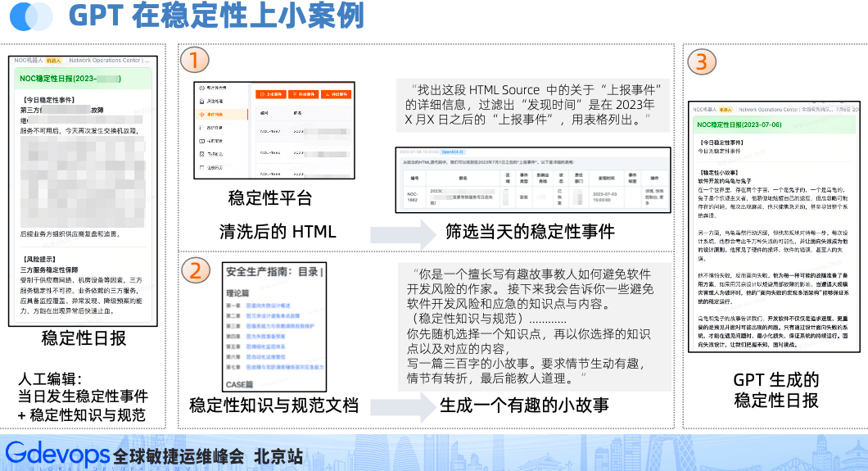Screen dimensions: 868x471
Task: Click the orange 上报事件 button in the stability platform
Action: pos(271,94)
